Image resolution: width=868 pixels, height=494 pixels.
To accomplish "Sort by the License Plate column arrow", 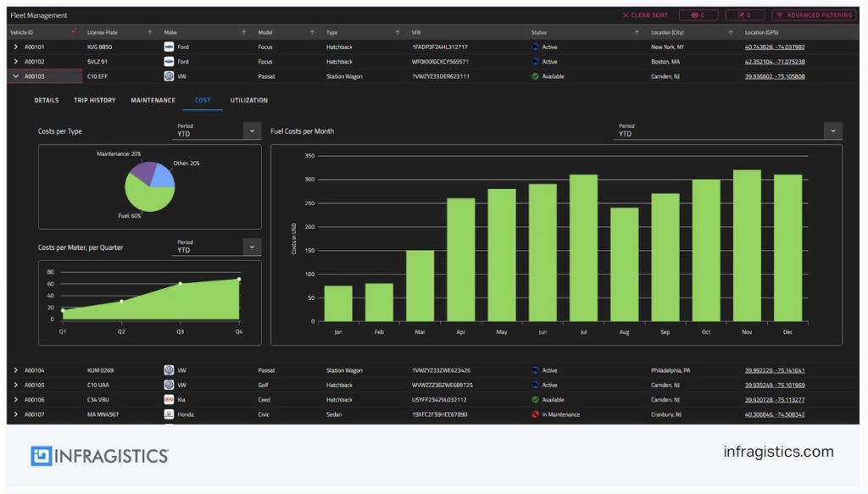I will click(151, 32).
